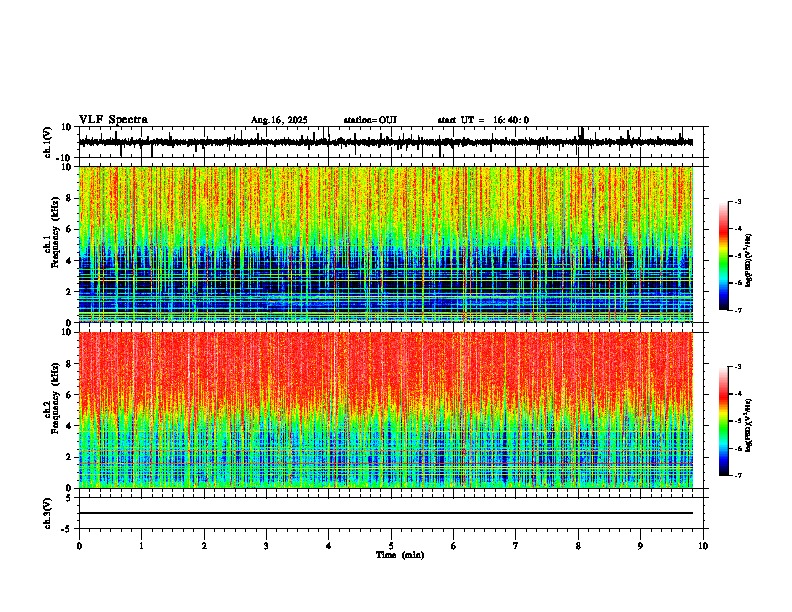The height and width of the screenshot is (612, 792).
Task: Click time axis tick label "8"
Action: coord(578,546)
